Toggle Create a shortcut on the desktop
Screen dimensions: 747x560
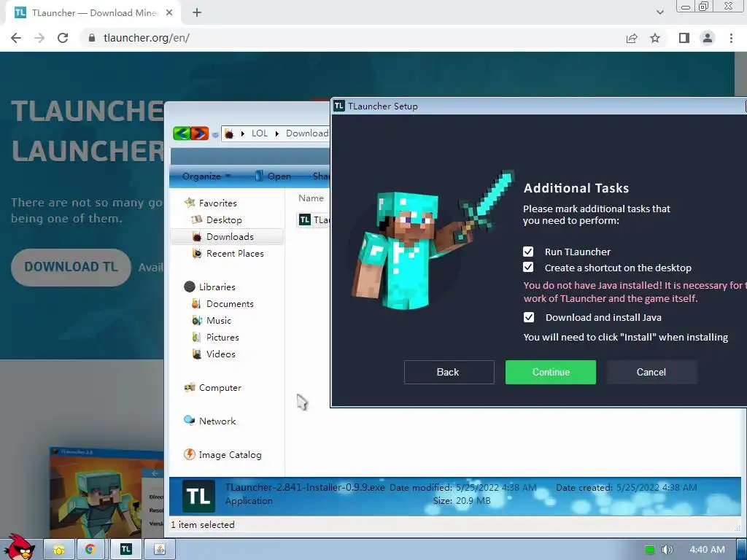point(528,267)
